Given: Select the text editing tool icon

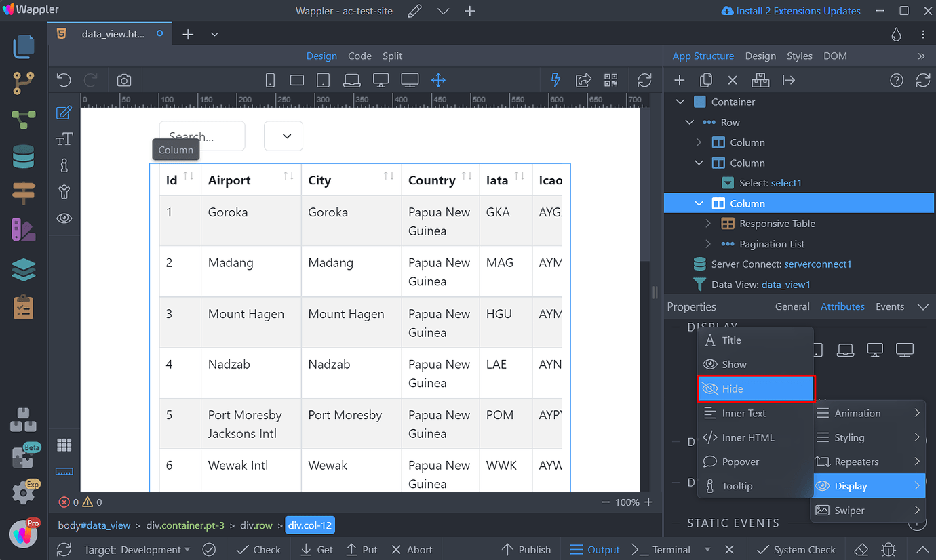Looking at the screenshot, I should (x=64, y=139).
